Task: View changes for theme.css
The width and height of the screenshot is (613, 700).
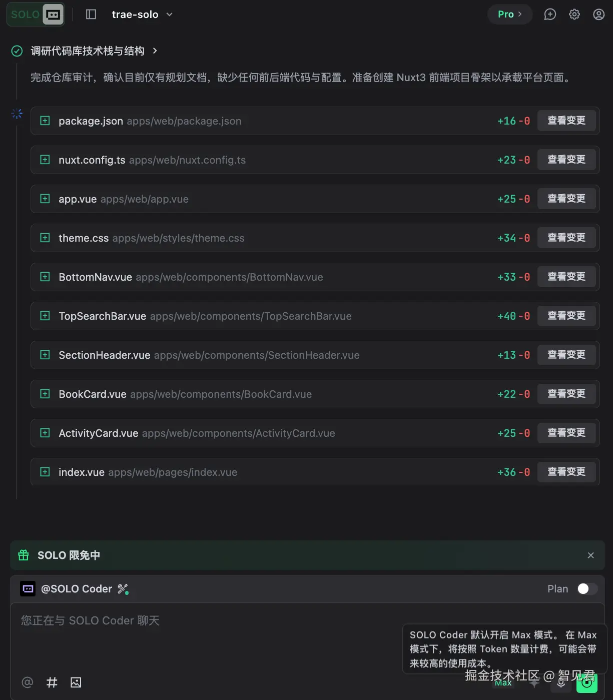Action: (x=566, y=238)
